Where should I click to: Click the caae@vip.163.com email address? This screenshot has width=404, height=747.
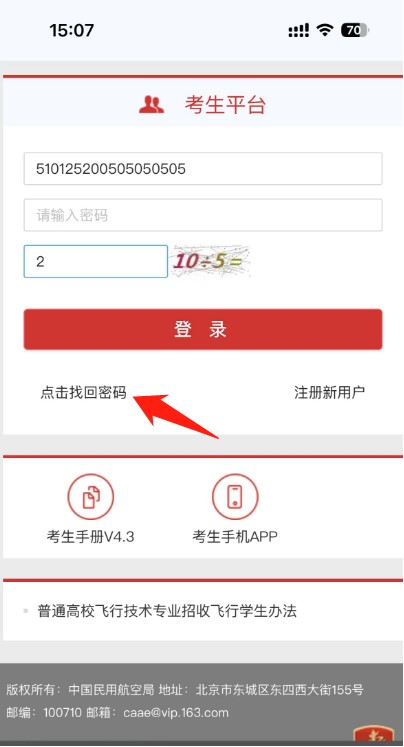(x=176, y=713)
